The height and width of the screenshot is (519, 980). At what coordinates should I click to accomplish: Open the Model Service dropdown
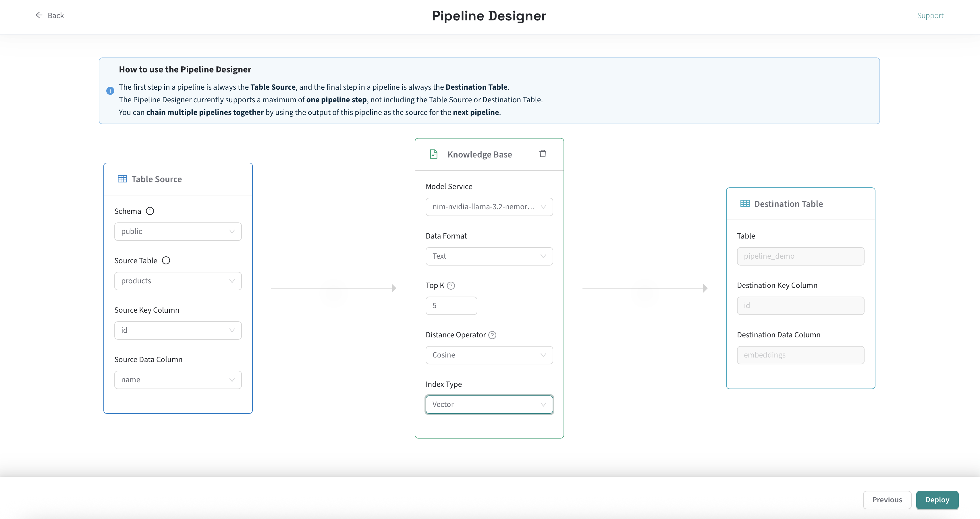489,207
